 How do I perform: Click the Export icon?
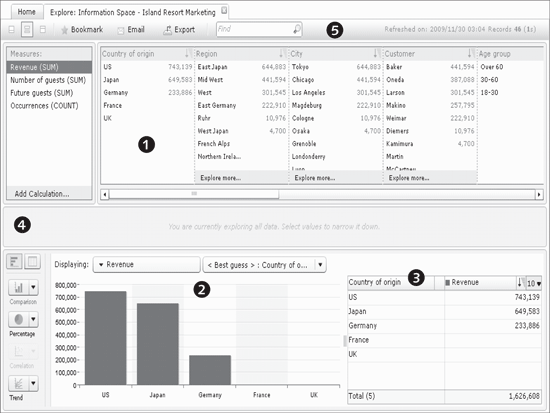[167, 30]
